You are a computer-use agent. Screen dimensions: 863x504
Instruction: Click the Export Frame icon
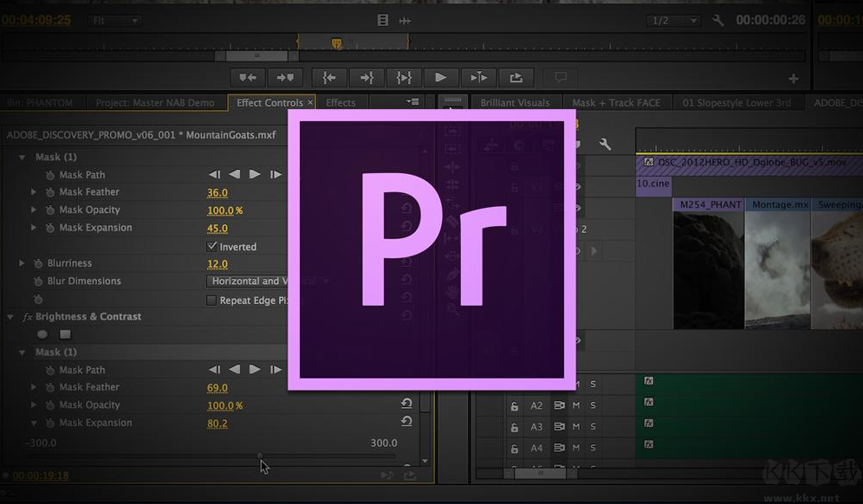516,77
